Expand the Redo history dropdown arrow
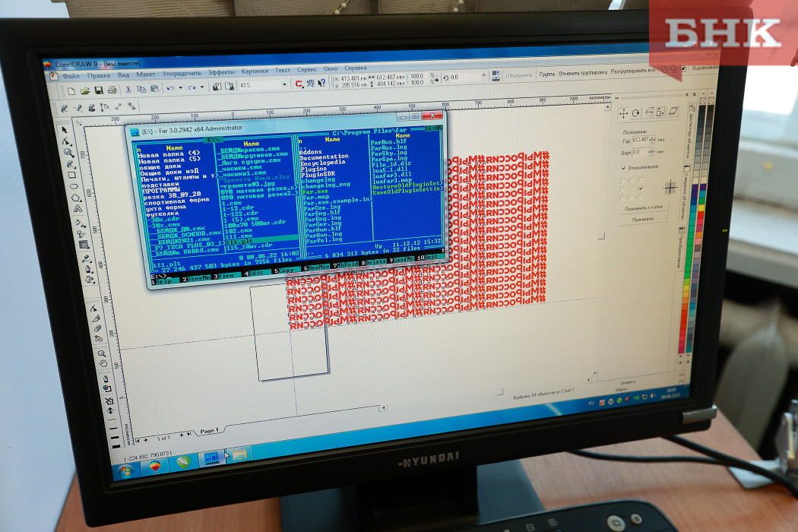The image size is (798, 532). tap(201, 87)
